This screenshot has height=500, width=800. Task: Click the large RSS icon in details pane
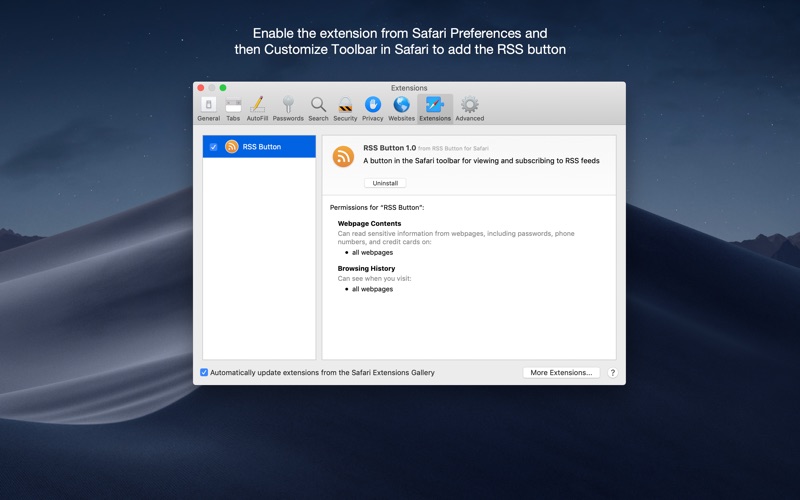pos(343,157)
